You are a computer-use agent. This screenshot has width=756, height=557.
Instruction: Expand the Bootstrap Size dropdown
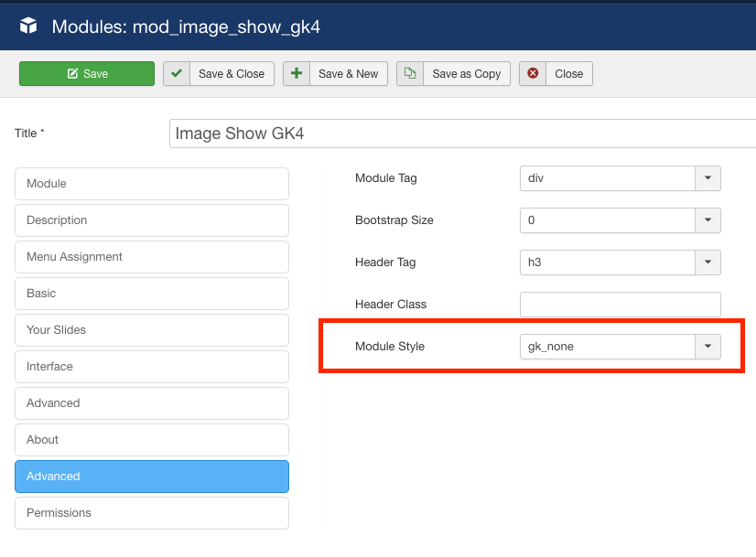point(620,220)
